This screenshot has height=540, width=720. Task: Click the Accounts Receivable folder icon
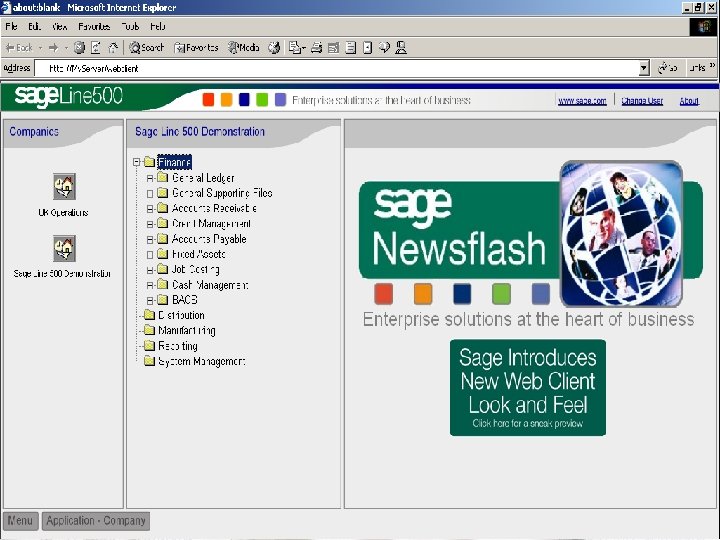[163, 208]
